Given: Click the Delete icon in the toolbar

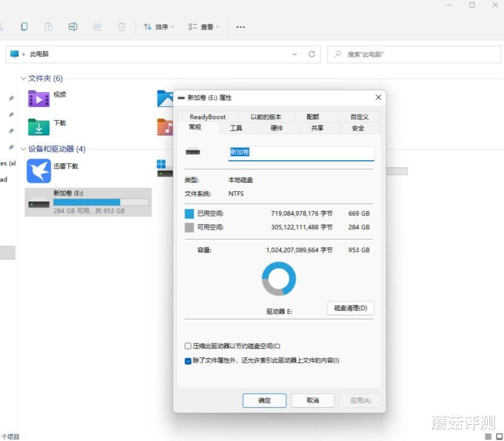Looking at the screenshot, I should (x=121, y=26).
